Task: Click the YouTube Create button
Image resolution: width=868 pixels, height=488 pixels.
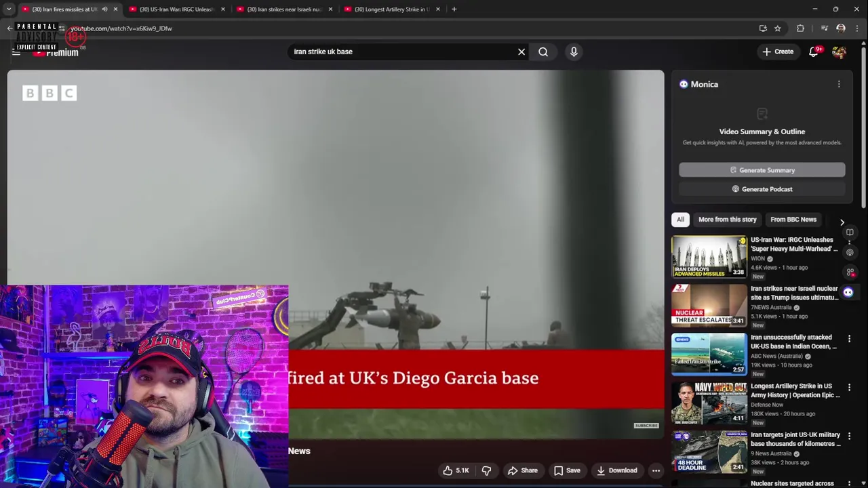Action: coord(778,52)
